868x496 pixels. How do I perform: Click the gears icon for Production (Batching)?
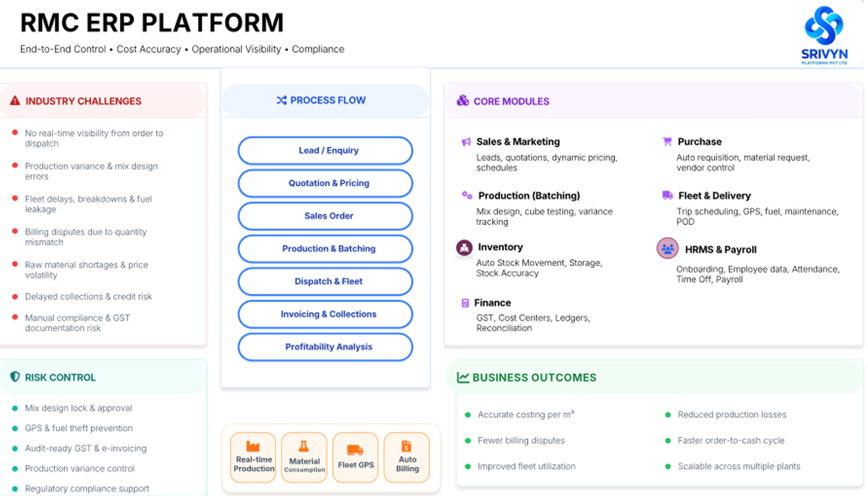(467, 195)
